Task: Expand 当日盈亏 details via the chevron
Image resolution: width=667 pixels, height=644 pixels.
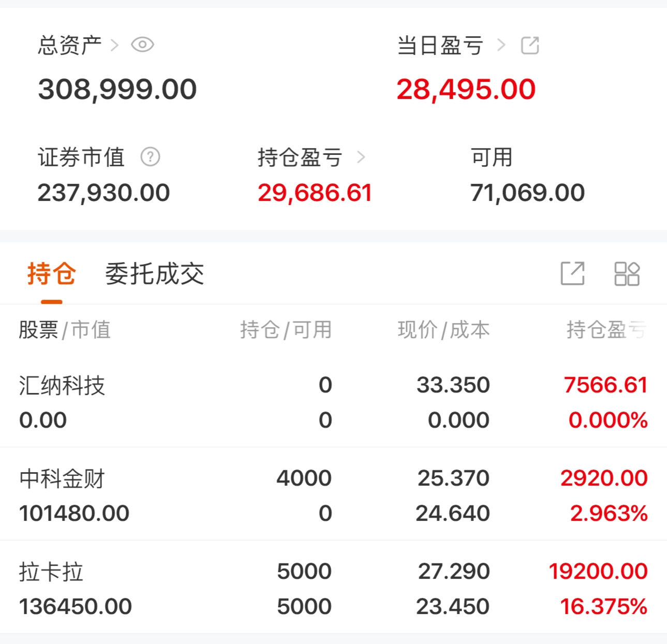Action: pos(501,46)
